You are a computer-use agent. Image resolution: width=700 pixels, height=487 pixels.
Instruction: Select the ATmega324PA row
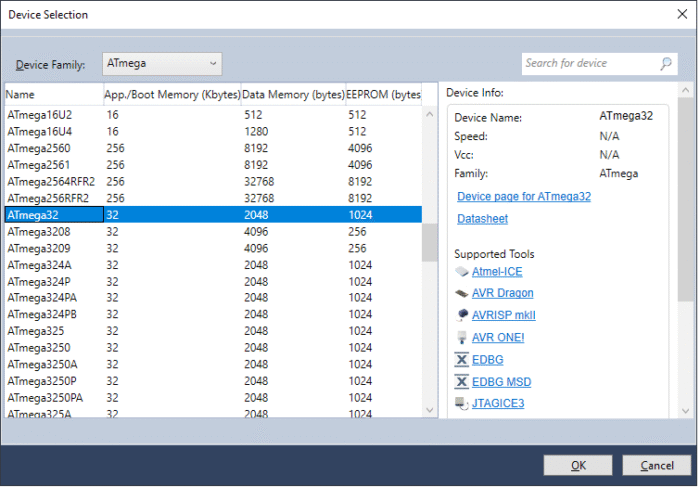(x=213, y=298)
